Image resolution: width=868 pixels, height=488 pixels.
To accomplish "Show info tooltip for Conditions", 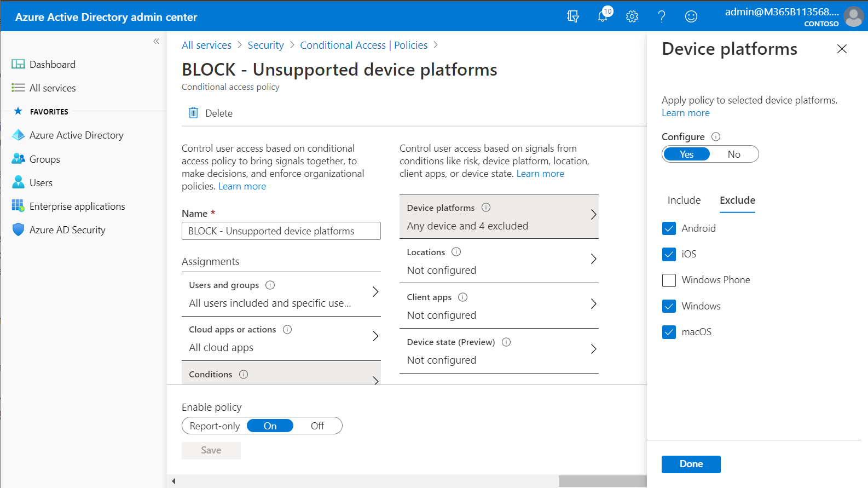I will (x=244, y=374).
